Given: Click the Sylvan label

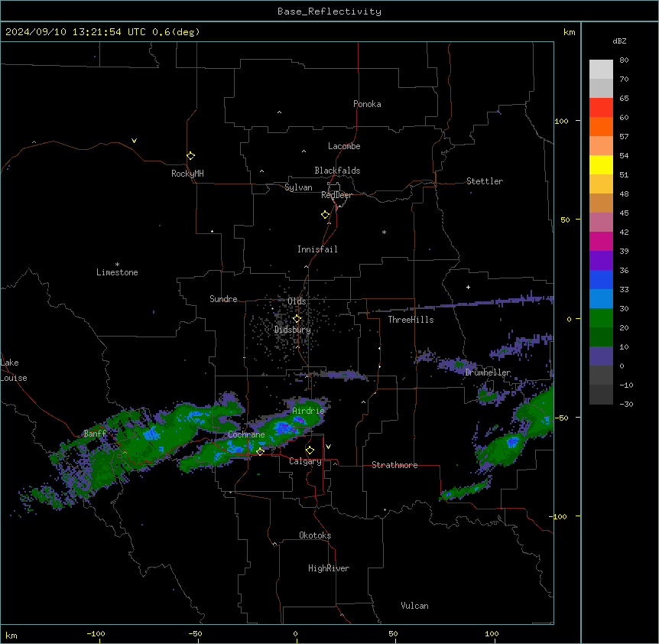Looking at the screenshot, I should (x=298, y=187).
